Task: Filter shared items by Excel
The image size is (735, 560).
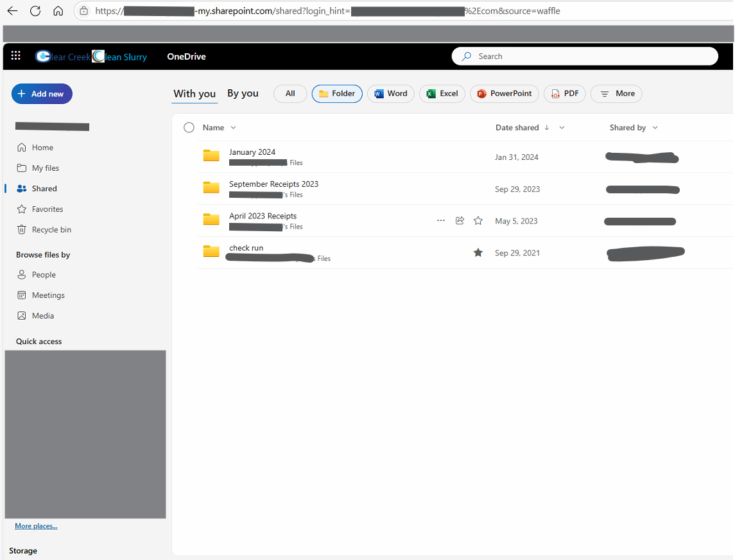Action: [442, 93]
